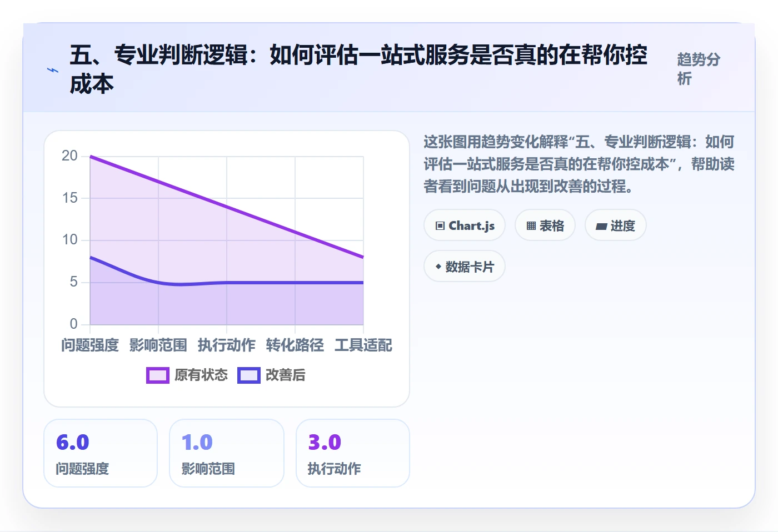
Task: Click y-axis value 20
Action: 69,156
